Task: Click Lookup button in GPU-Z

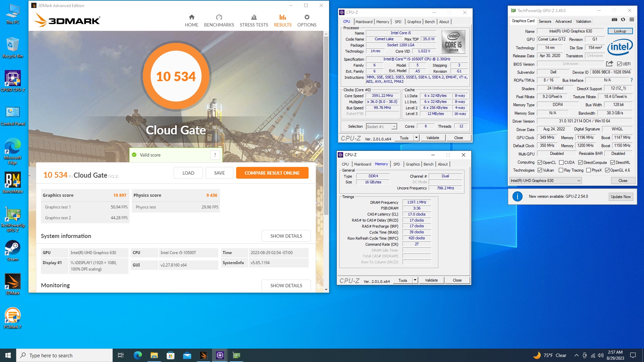Action: 620,31
